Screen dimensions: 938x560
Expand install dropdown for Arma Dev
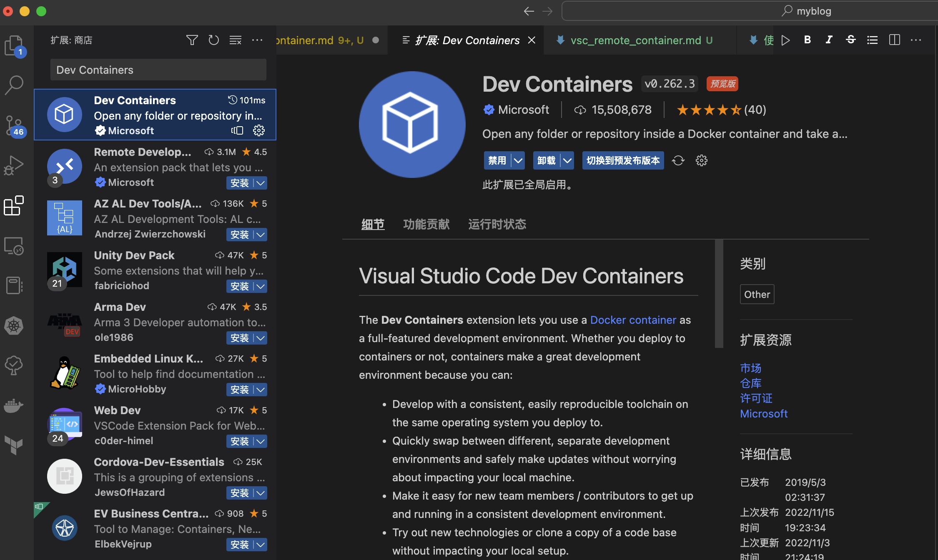(x=261, y=338)
